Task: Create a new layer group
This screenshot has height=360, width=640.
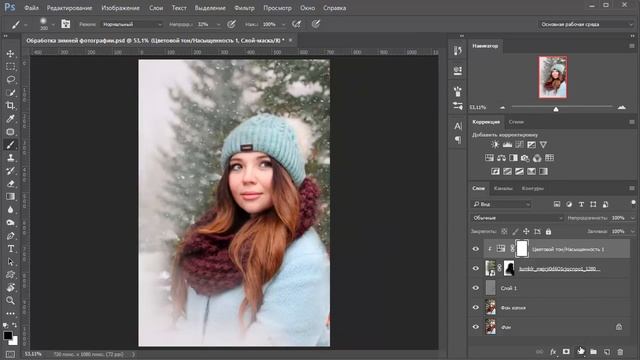Action: (593, 351)
